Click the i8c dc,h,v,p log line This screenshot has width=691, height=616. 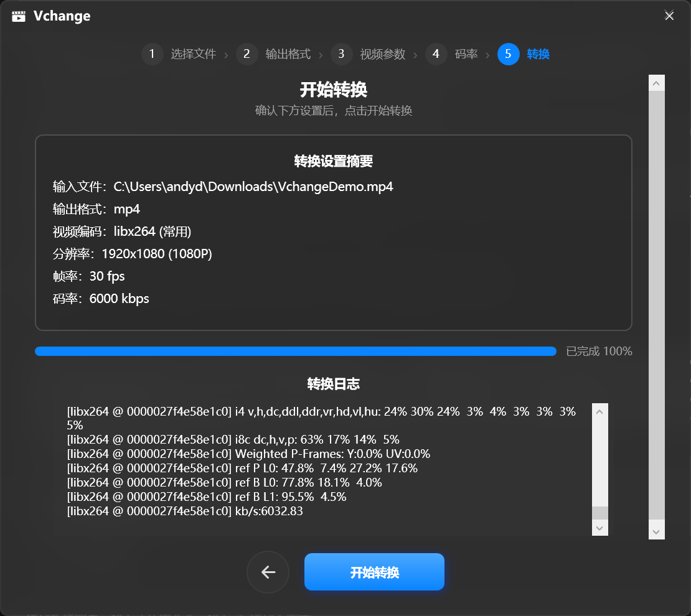(x=233, y=440)
